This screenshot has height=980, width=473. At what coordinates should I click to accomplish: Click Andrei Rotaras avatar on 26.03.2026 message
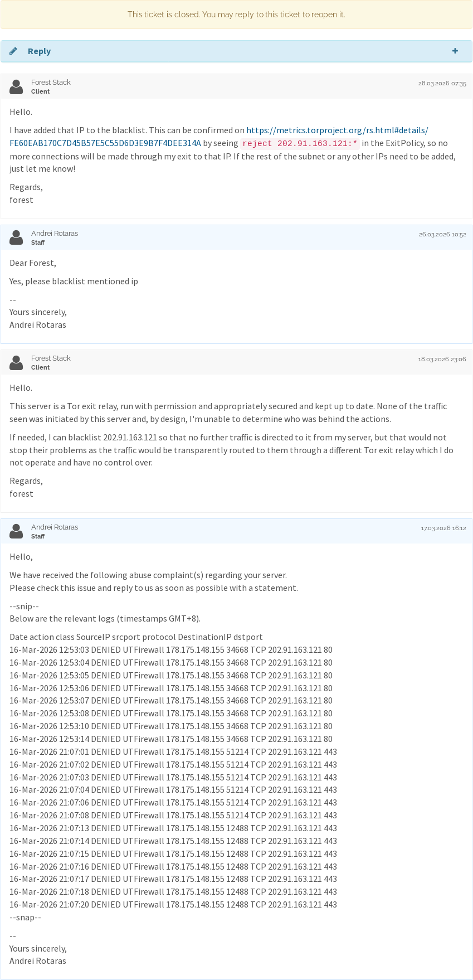coord(16,237)
